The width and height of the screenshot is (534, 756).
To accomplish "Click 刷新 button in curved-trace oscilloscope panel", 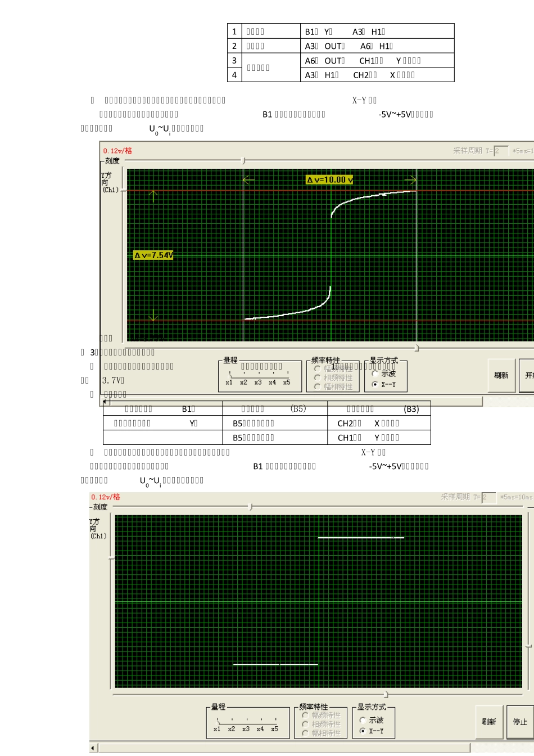I will point(501,375).
